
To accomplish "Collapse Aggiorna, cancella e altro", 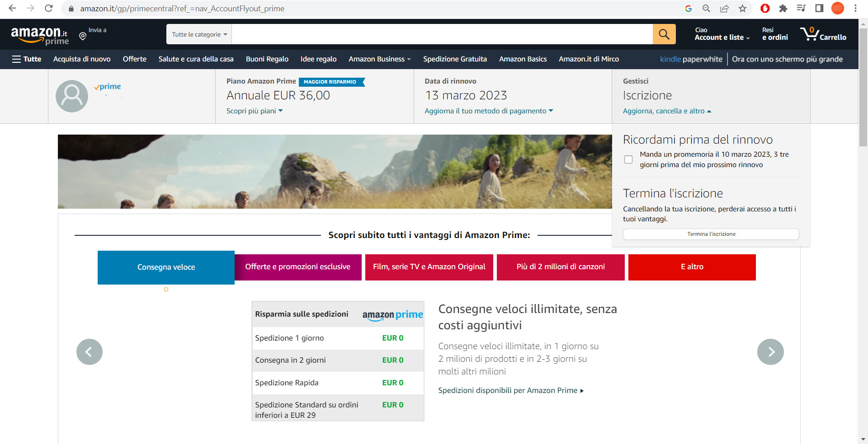I will click(x=668, y=111).
